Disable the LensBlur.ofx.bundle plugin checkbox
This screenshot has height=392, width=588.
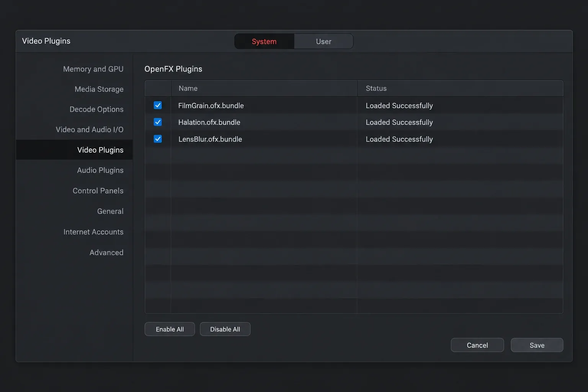[x=158, y=139]
